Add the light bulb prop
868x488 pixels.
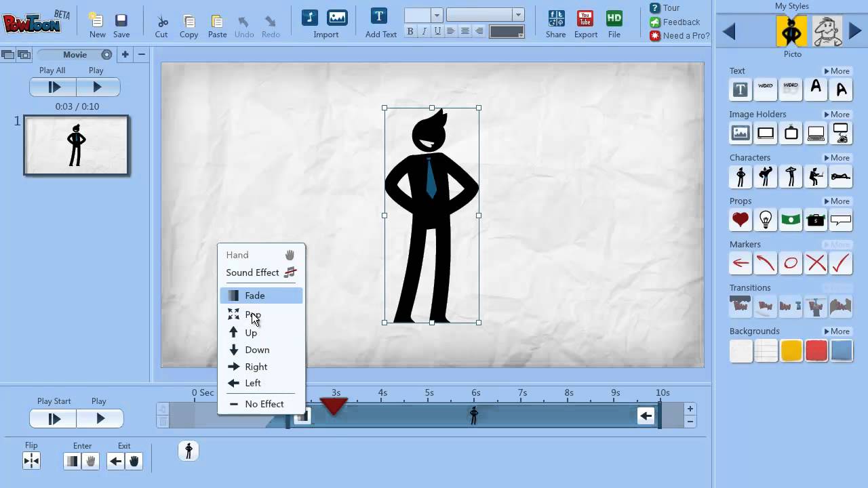[x=766, y=220]
